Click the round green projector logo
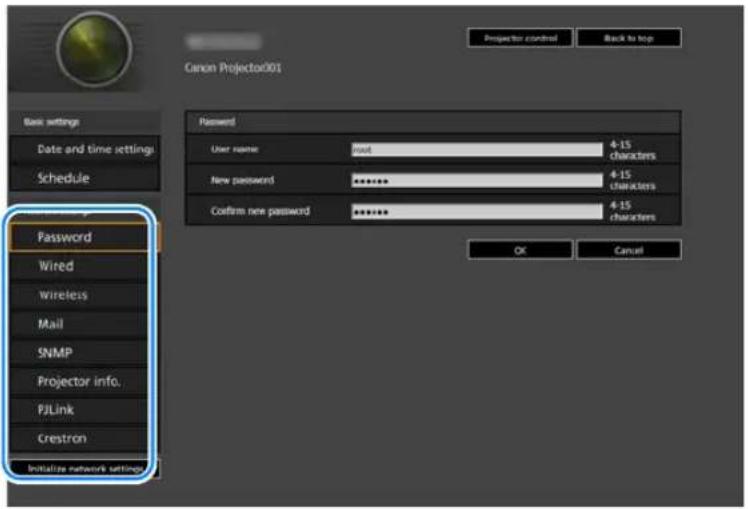 [94, 49]
